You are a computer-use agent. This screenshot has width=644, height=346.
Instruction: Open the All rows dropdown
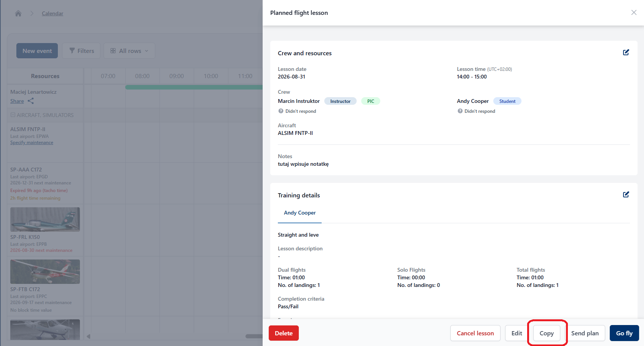pos(129,51)
